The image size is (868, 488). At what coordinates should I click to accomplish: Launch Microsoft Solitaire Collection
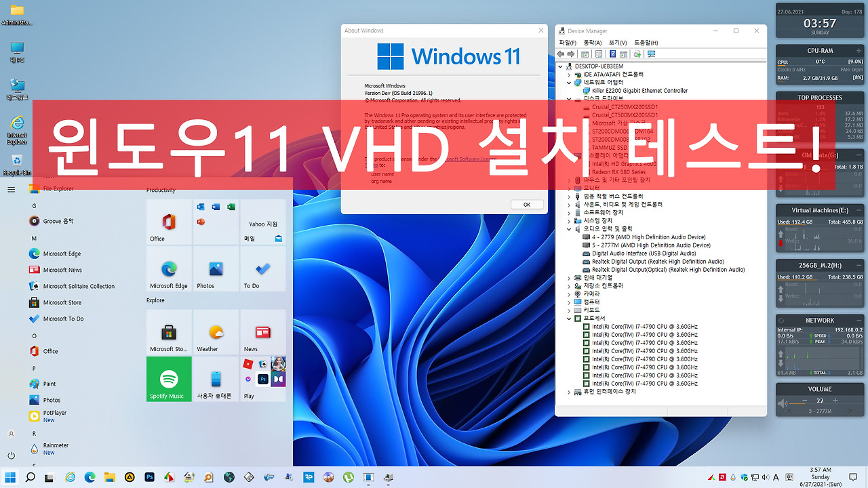click(71, 286)
